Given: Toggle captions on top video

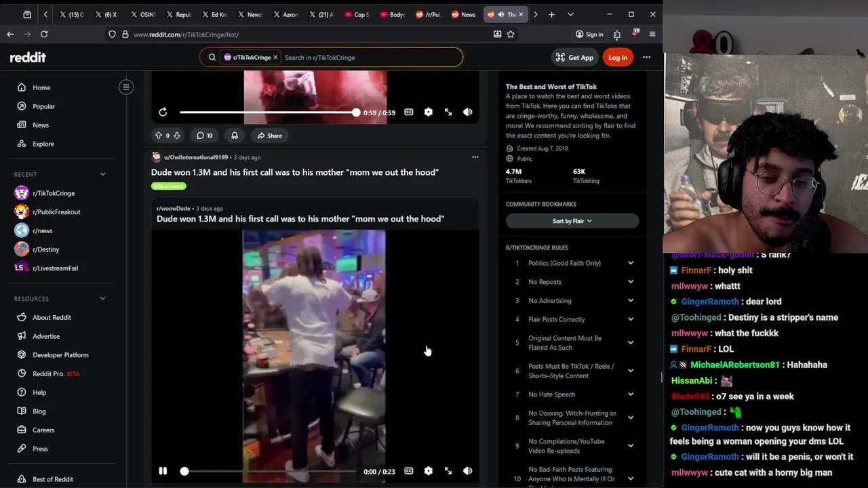Looking at the screenshot, I should tap(409, 113).
